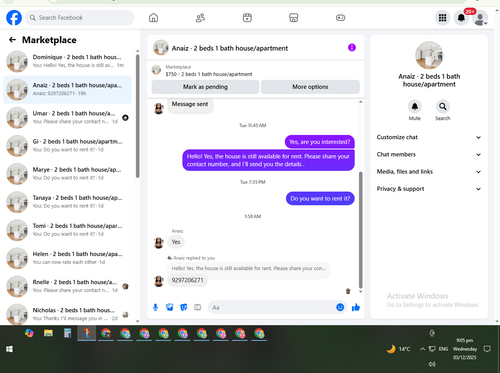The image size is (500, 373).
Task: Open the GIF picker icon
Action: (198, 307)
